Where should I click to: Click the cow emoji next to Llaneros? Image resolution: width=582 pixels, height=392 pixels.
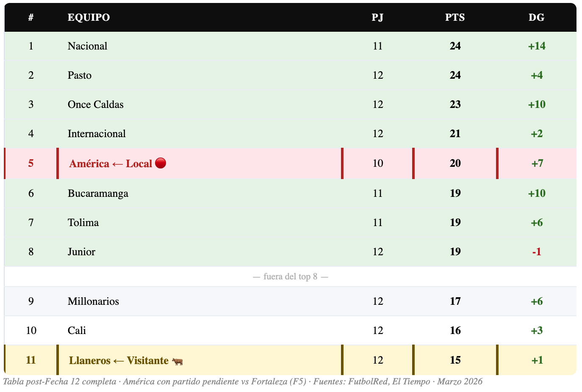177,361
